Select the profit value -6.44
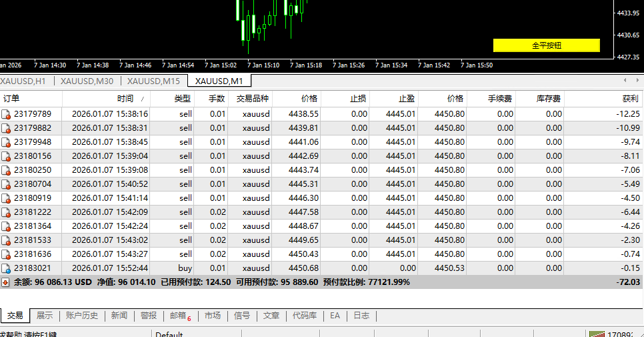The image size is (644, 337). click(631, 212)
